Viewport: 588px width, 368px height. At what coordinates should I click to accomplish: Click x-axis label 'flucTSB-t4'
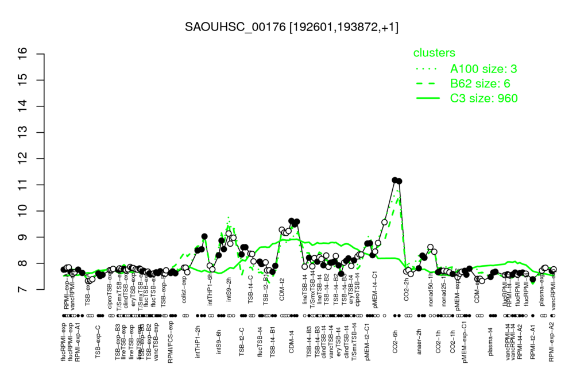coord(260,342)
